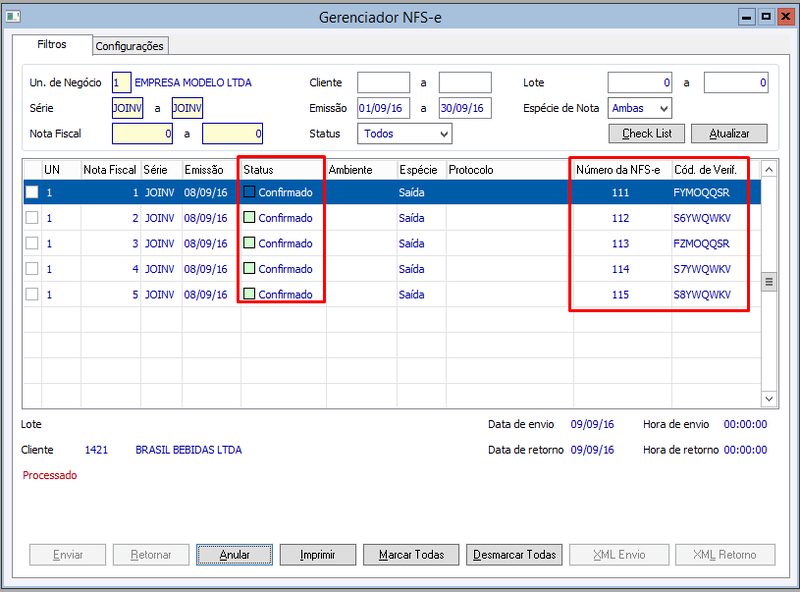The image size is (800, 592).
Task: Click status indicator square for nota fiscal 3
Action: coord(249,243)
